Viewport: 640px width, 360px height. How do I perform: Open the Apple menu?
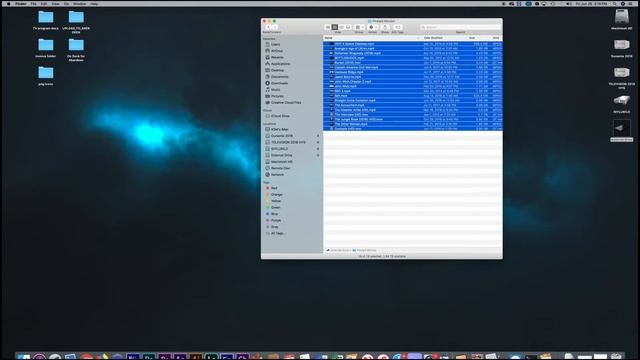click(9, 4)
